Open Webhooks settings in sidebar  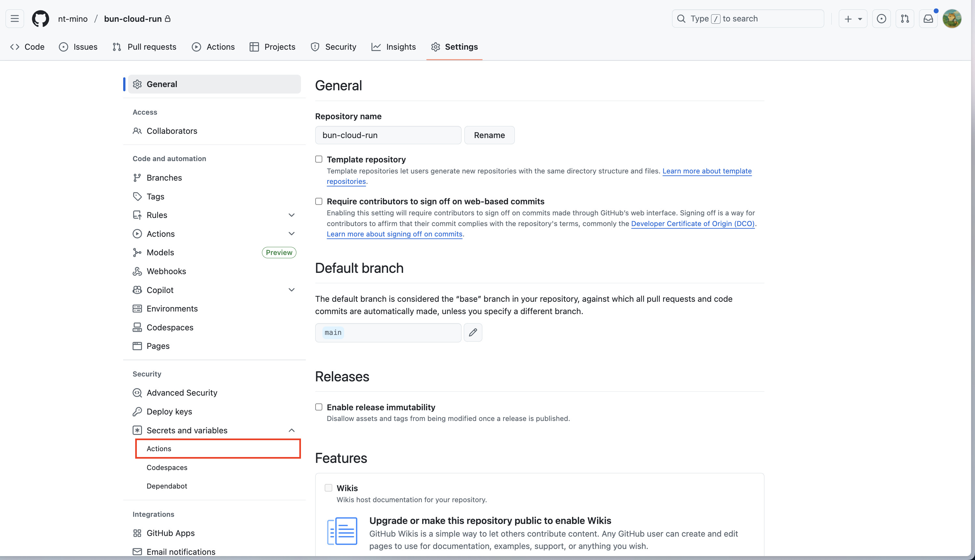(166, 271)
